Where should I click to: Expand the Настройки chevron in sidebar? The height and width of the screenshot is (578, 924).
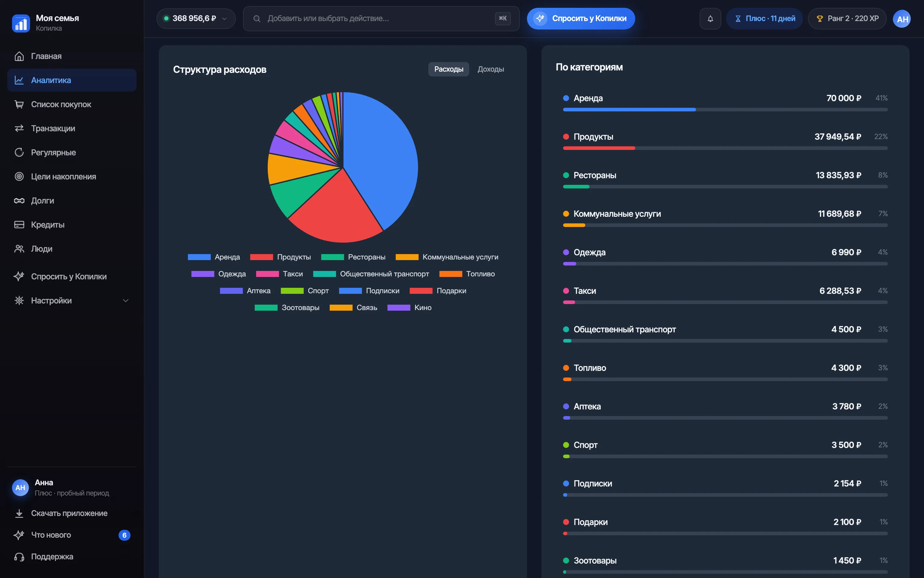tap(126, 300)
